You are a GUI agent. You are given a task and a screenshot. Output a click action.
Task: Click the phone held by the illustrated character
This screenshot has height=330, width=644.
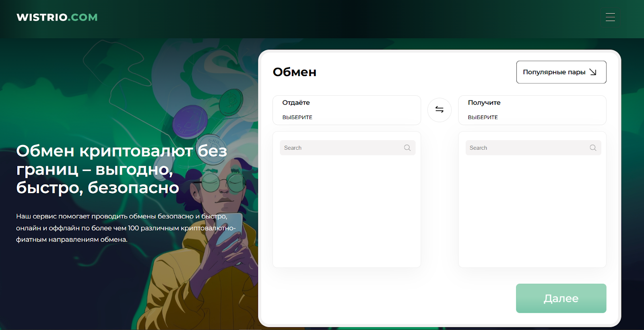[x=229, y=230]
